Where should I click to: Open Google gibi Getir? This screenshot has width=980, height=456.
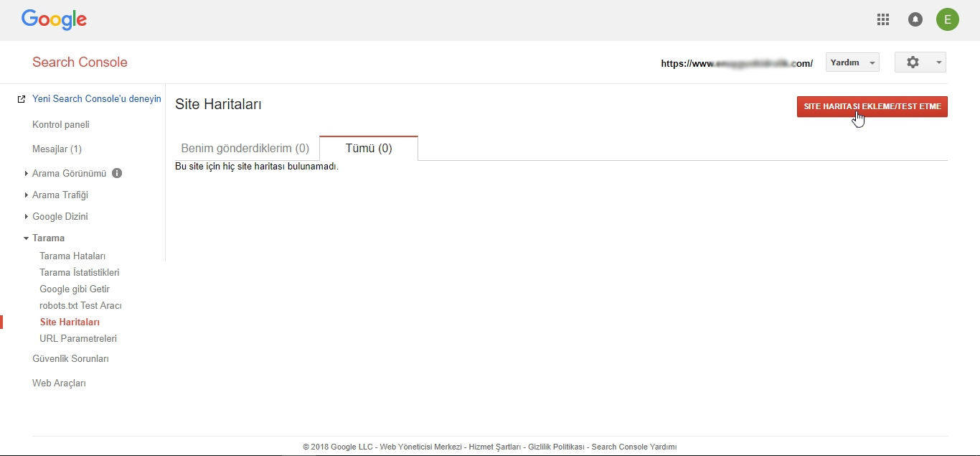tap(75, 289)
